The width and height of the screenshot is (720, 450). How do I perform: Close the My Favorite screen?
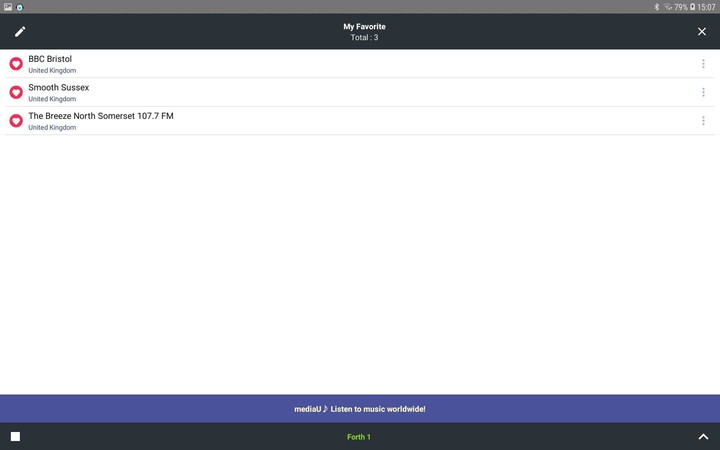(x=702, y=32)
